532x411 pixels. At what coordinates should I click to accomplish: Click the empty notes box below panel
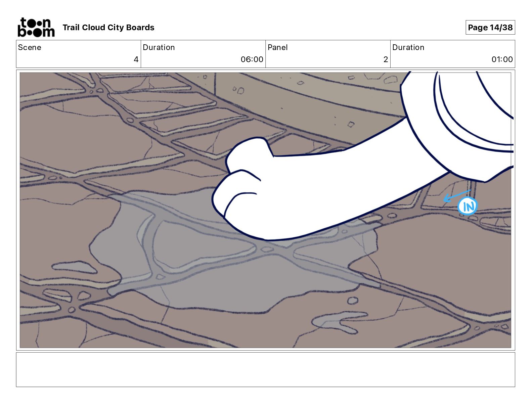point(265,369)
